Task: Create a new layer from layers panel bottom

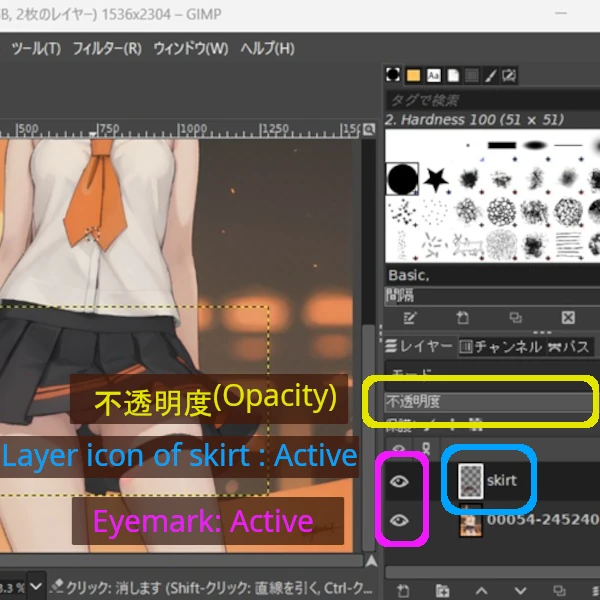Action: point(403,590)
